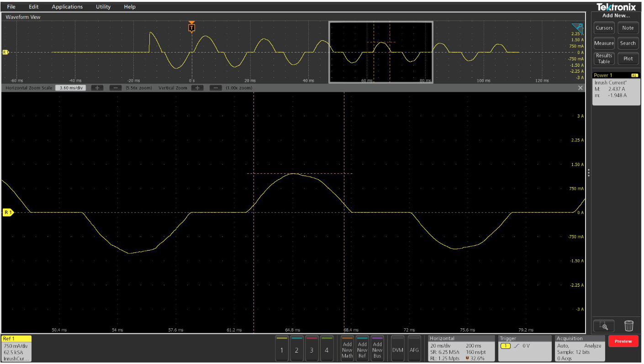Open the trash to delete items
The image size is (644, 364).
(629, 326)
